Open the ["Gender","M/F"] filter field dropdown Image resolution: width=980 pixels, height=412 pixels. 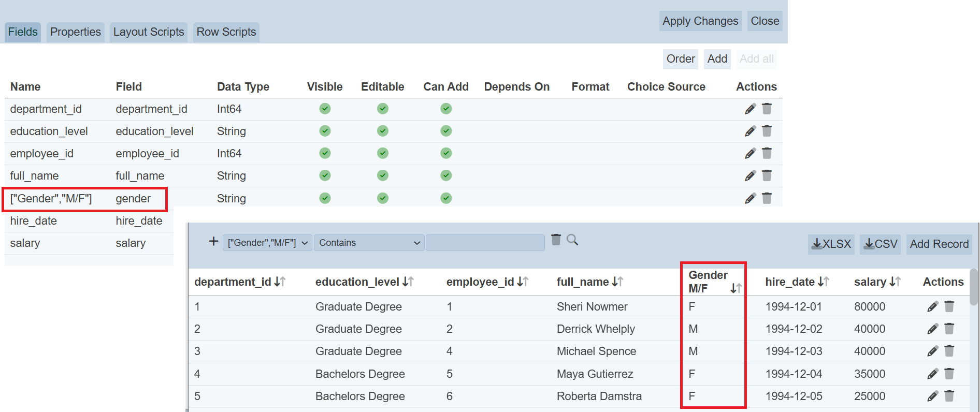(x=267, y=243)
